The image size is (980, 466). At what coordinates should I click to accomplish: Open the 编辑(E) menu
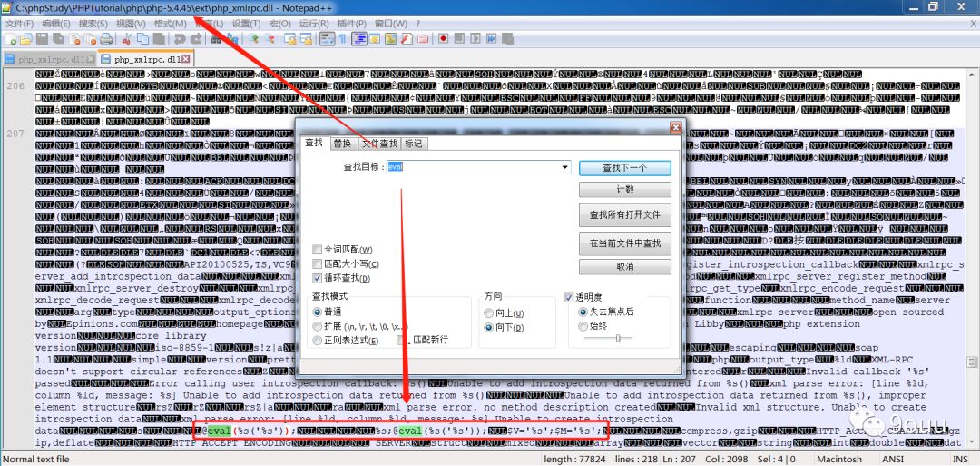56,23
